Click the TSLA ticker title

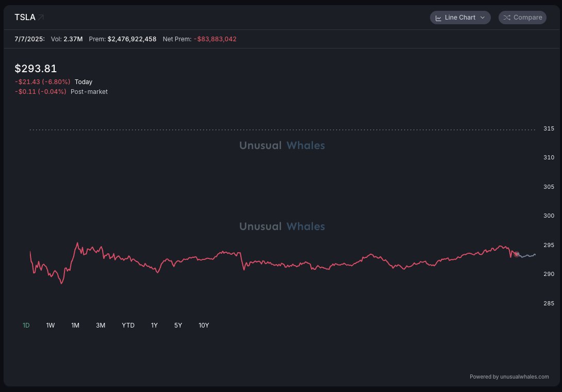coord(25,17)
